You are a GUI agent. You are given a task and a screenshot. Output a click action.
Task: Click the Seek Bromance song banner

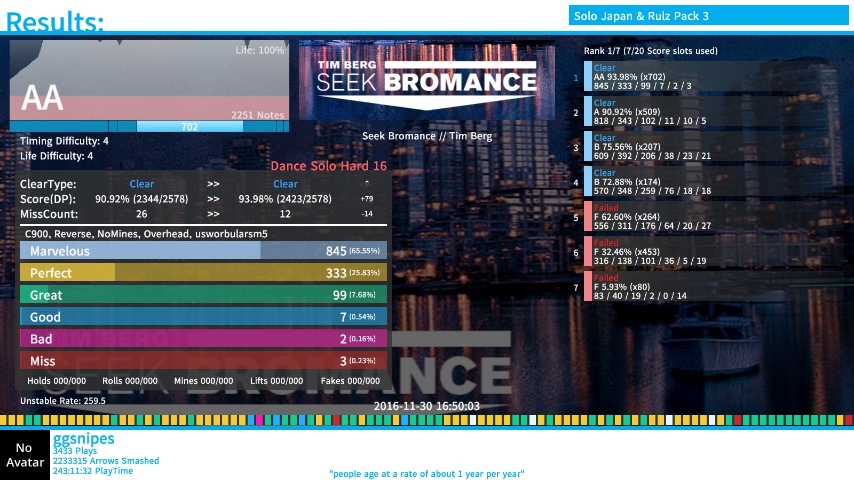click(x=427, y=80)
